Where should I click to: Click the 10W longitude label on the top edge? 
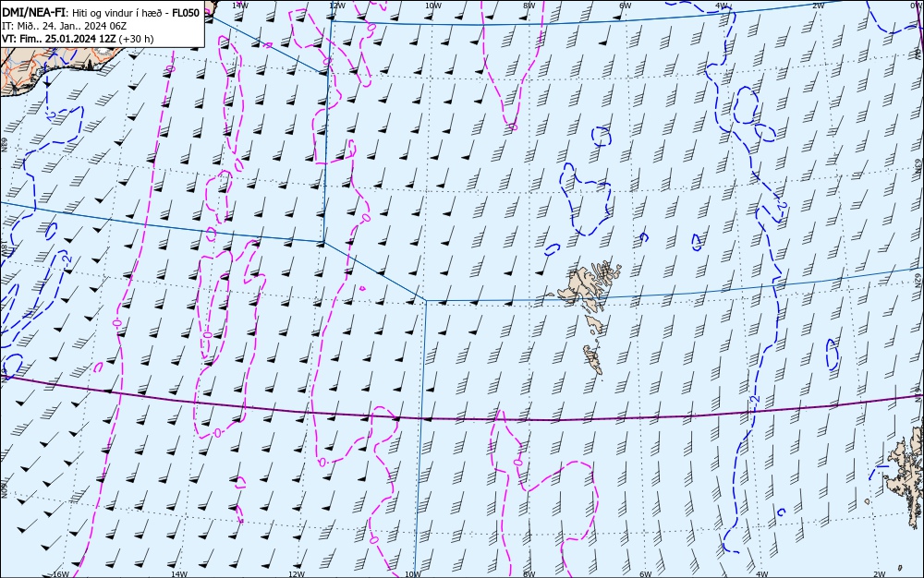coord(433,6)
